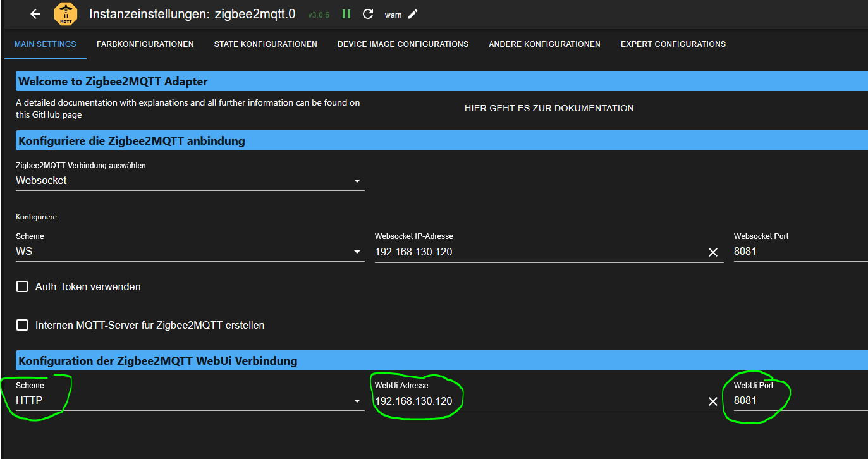Open Zigbee2MQTT Verbindung auswählen dropdown
868x459 pixels.
(190, 181)
